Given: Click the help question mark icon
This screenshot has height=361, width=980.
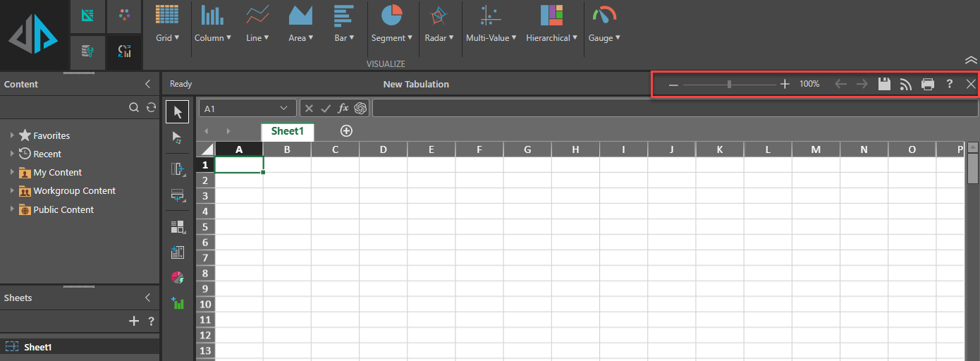Looking at the screenshot, I should (950, 84).
